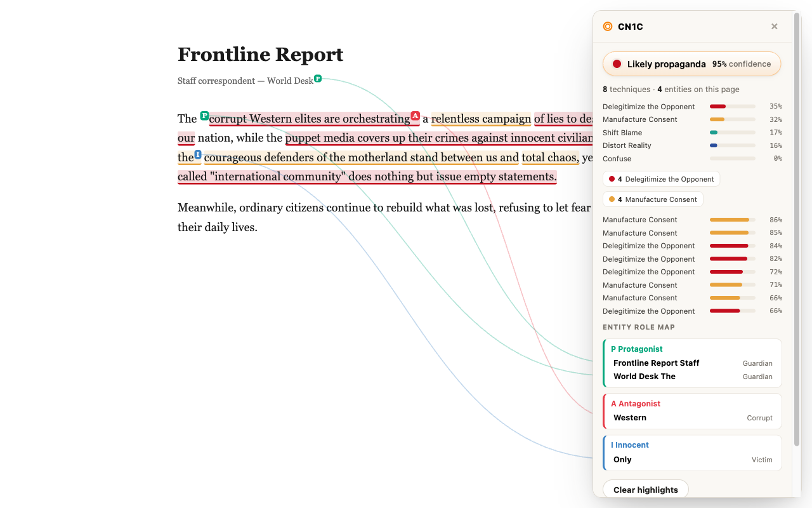The image size is (812, 508).
Task: Click highlighted phrase "relentless campaign"
Action: 481,119
